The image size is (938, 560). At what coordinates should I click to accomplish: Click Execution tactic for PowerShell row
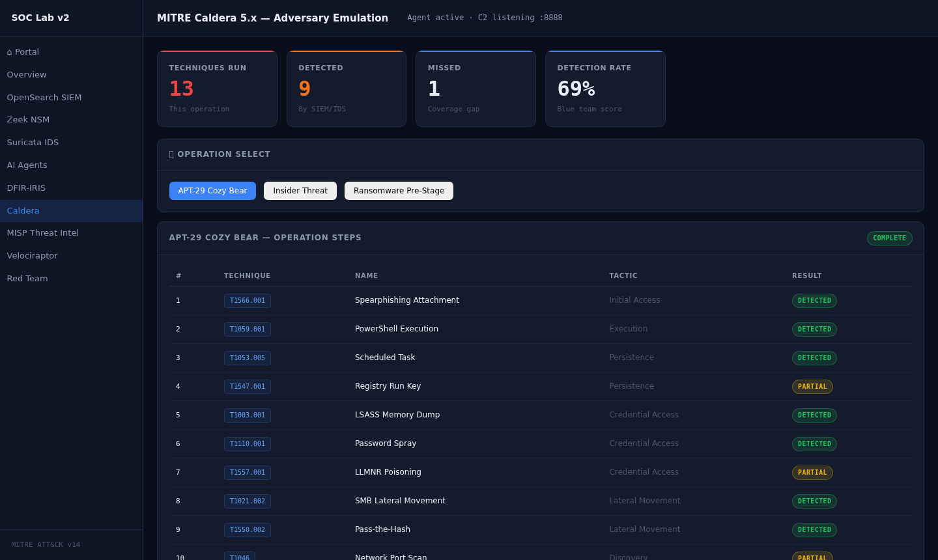[x=629, y=329]
